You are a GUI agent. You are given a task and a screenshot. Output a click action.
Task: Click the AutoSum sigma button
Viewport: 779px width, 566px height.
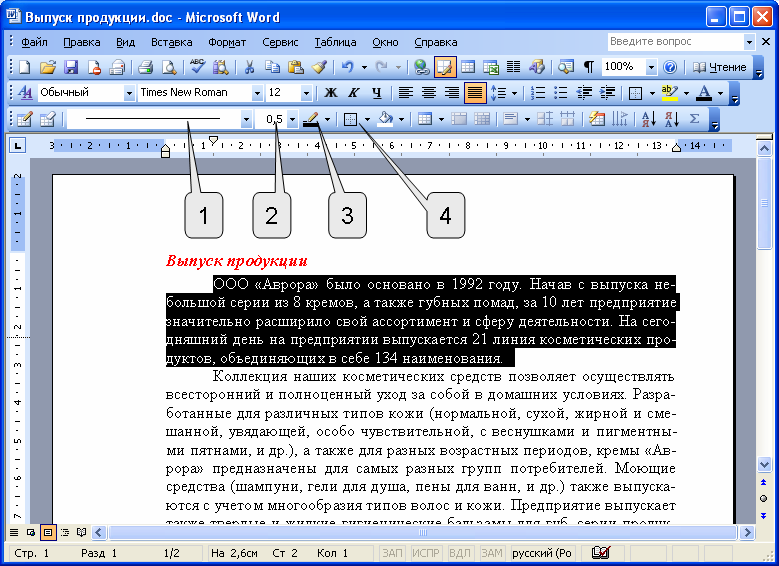[695, 119]
